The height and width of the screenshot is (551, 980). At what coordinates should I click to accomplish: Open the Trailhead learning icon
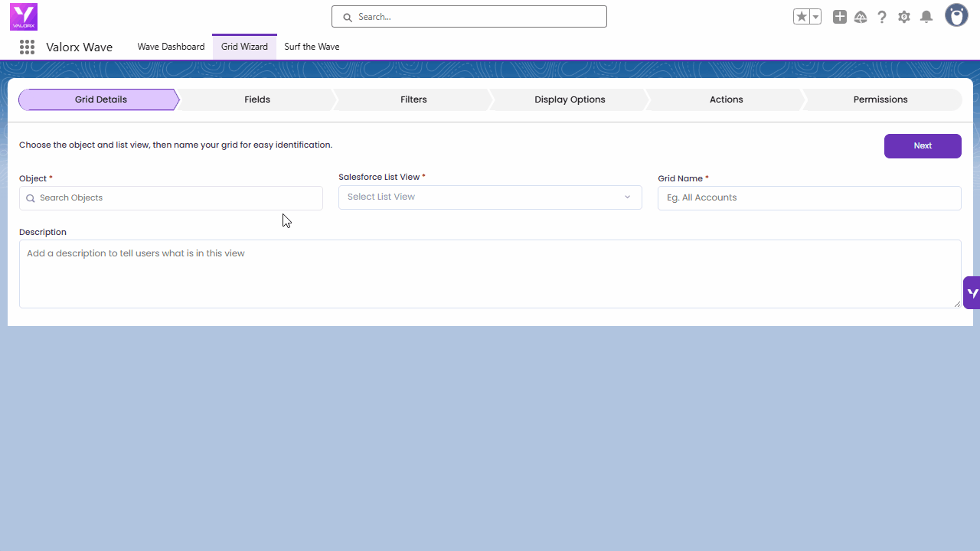click(x=861, y=16)
